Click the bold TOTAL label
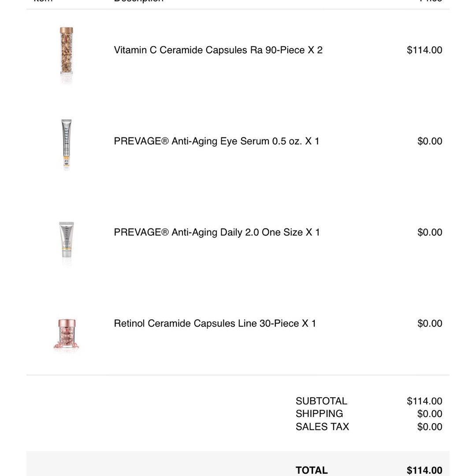Image resolution: width=476 pixels, height=476 pixels. (312, 470)
